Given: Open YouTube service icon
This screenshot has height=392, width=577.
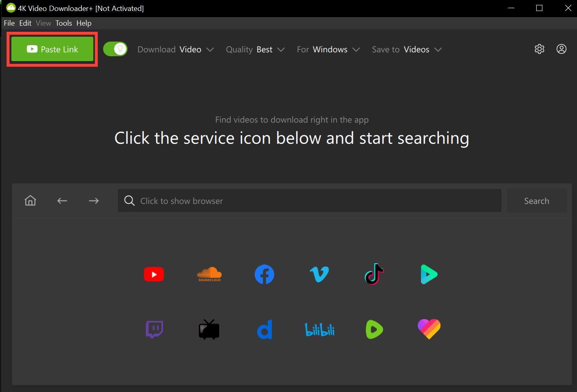Looking at the screenshot, I should 154,274.
